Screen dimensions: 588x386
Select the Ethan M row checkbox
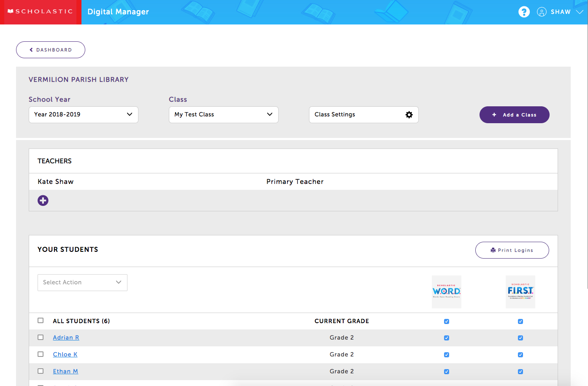pos(41,371)
